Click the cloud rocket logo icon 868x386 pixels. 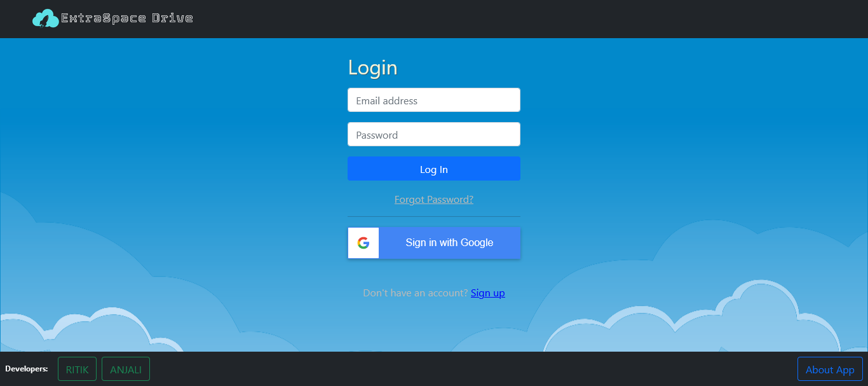pyautogui.click(x=46, y=18)
